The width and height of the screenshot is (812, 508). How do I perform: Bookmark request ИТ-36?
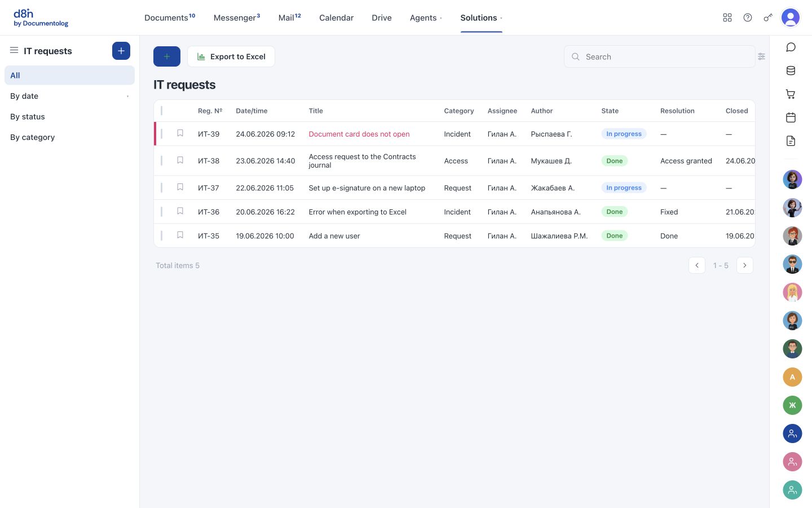[180, 211]
